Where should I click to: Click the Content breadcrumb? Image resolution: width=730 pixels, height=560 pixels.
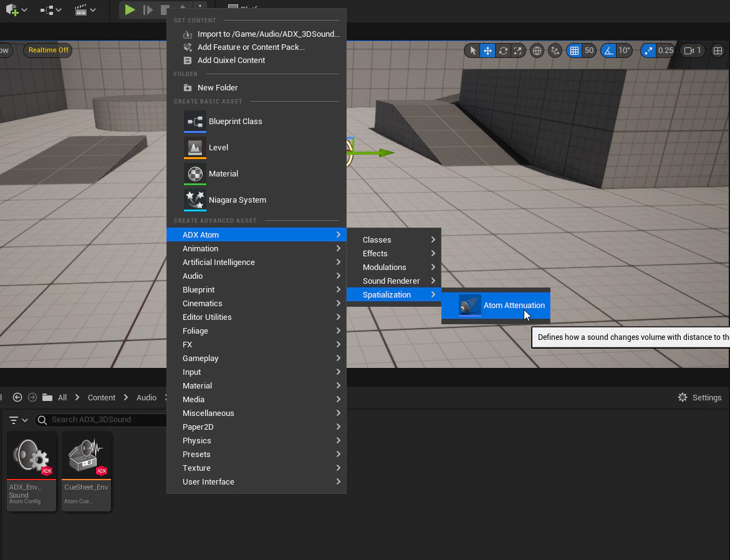coord(102,397)
